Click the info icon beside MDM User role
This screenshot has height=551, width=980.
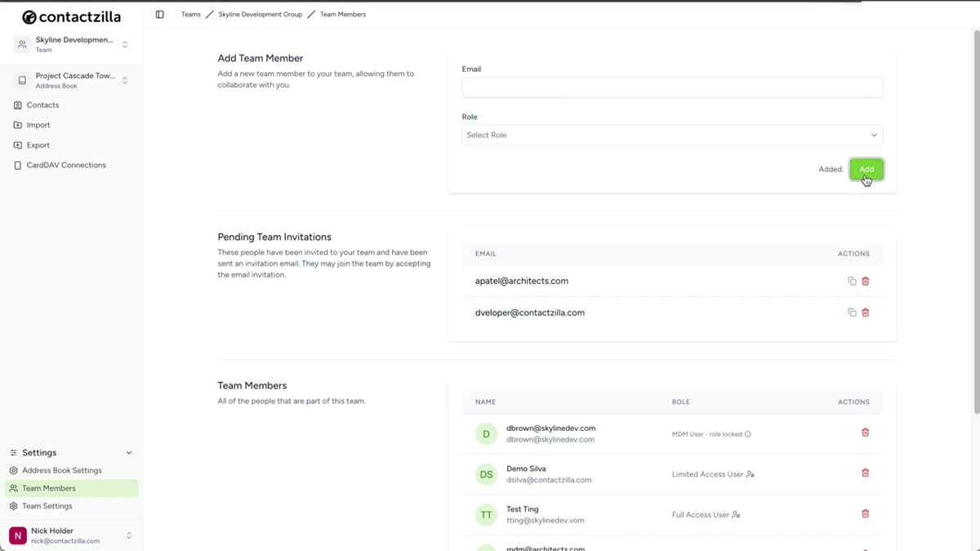(748, 433)
